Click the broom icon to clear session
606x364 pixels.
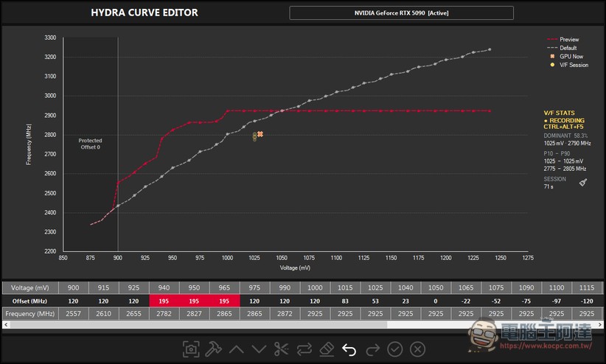tap(583, 183)
